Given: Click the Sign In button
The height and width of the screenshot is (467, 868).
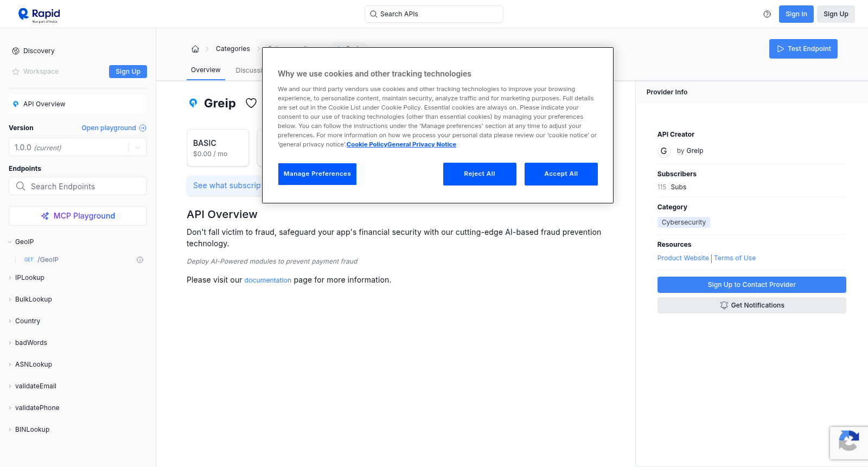Looking at the screenshot, I should [x=796, y=14].
